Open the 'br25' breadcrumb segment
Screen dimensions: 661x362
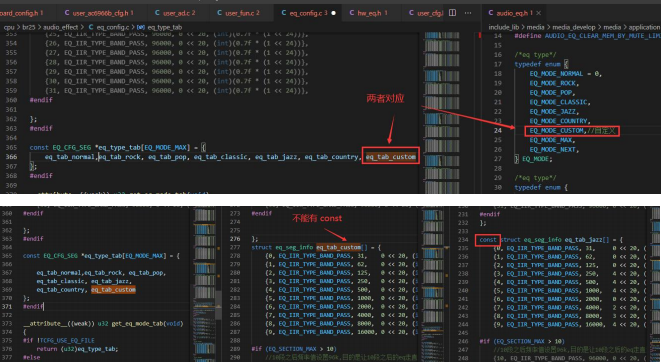point(29,27)
